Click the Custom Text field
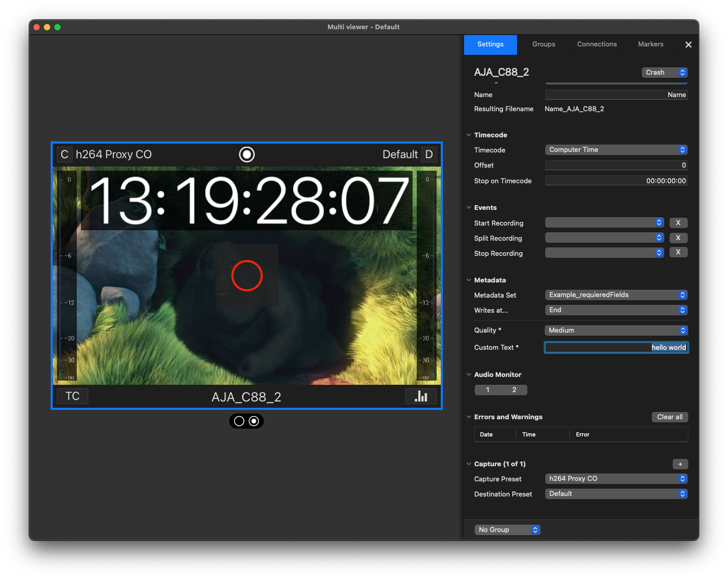This screenshot has height=579, width=728. pos(616,348)
